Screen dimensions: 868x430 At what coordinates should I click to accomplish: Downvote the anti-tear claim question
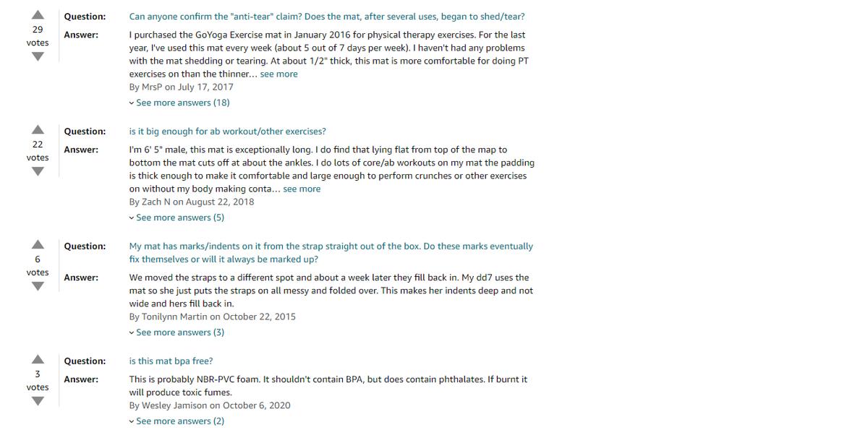point(38,56)
